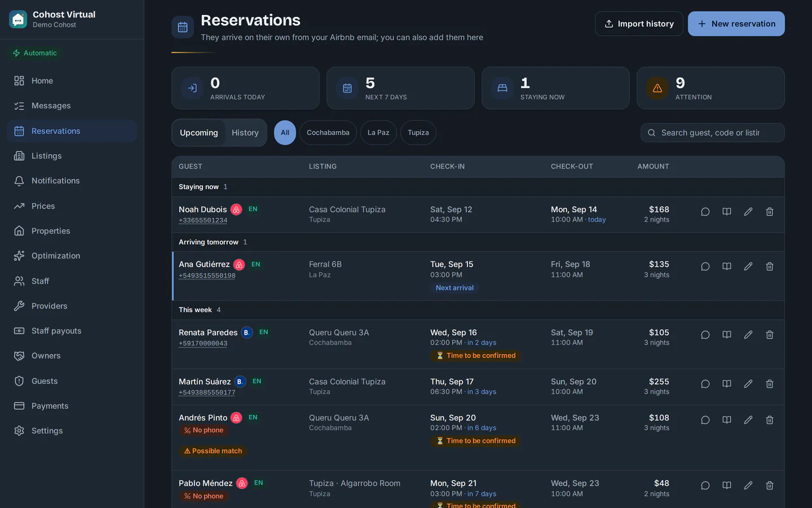This screenshot has height=508, width=812.
Task: Open chat icon for Martín Suárez
Action: point(705,384)
